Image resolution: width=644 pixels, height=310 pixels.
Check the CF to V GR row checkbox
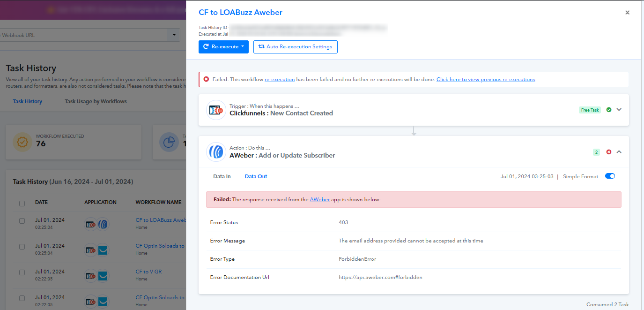(x=22, y=272)
